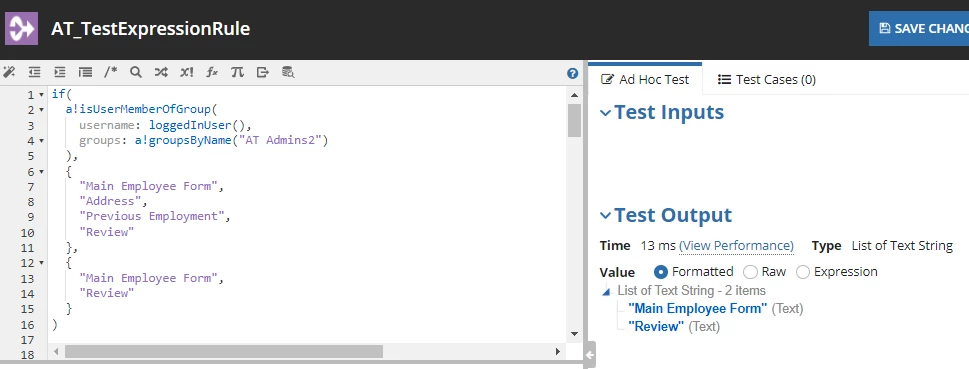
Task: Click editor scrollbar down arrow
Action: [x=574, y=334]
